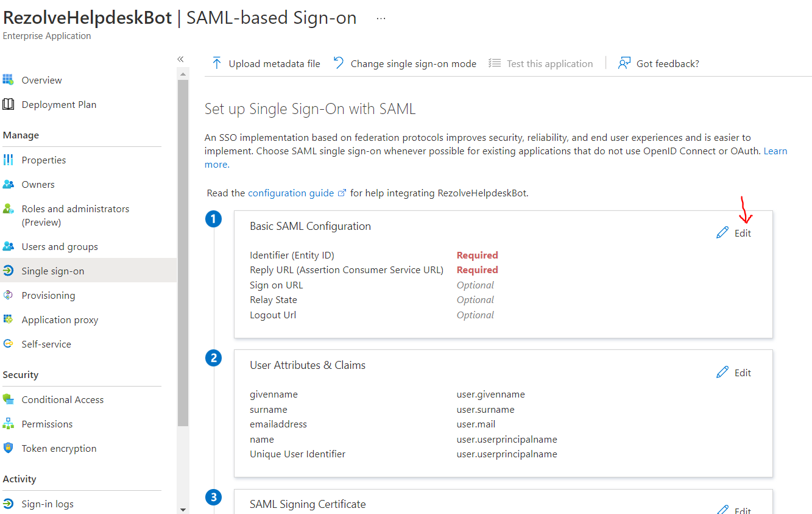Click the emailaddress claim name
This screenshot has width=812, height=514.
coord(278,424)
